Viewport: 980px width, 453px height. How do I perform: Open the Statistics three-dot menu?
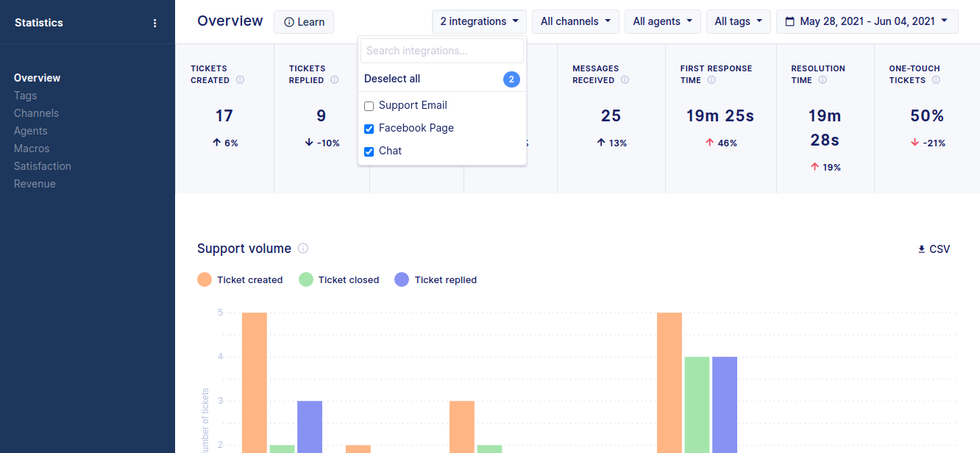click(x=155, y=23)
